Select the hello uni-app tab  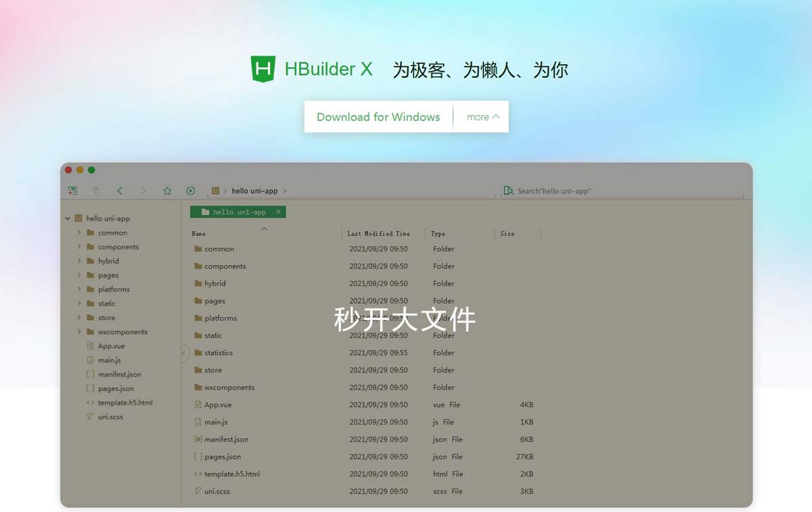click(238, 212)
